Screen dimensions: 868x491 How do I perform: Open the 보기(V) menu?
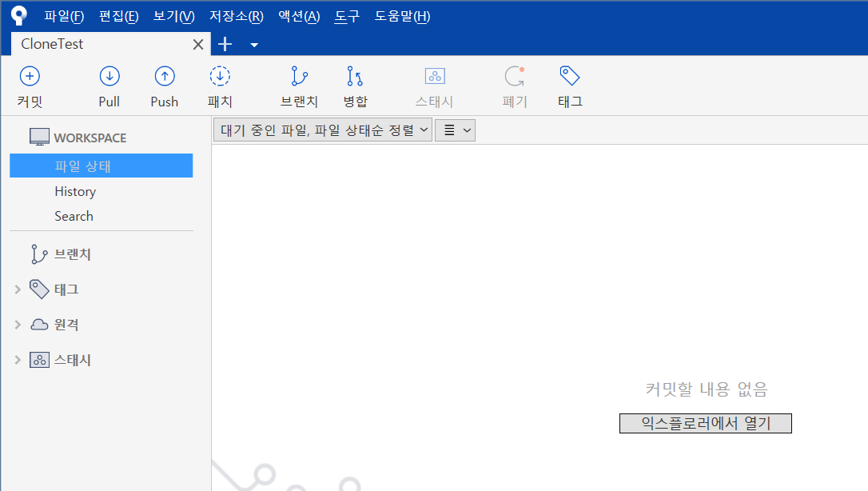[173, 16]
